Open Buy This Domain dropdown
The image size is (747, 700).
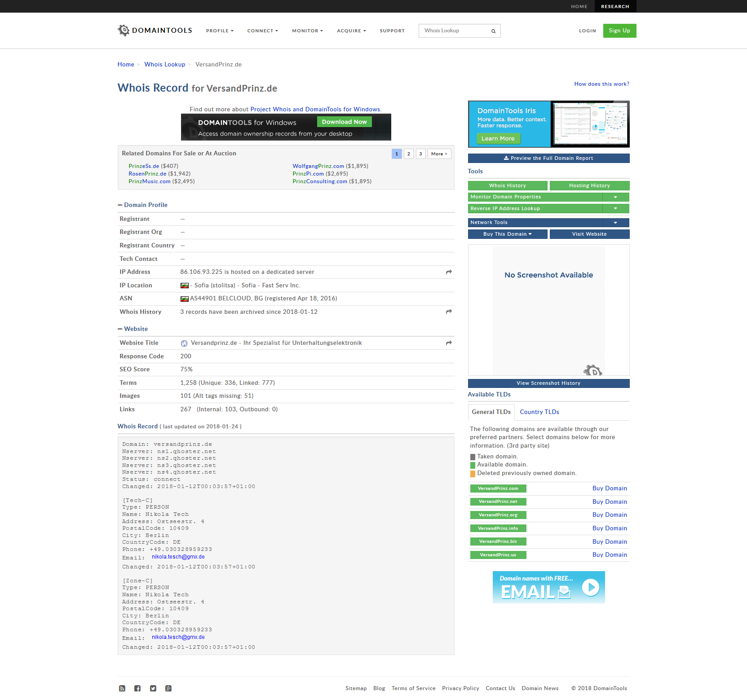[508, 234]
